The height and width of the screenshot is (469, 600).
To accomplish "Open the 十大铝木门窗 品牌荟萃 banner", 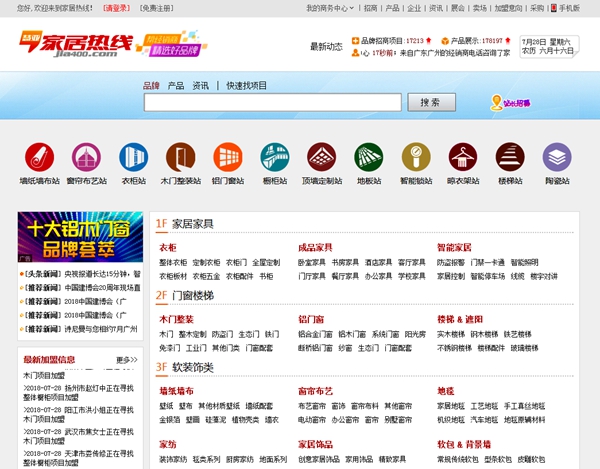I will coord(80,237).
